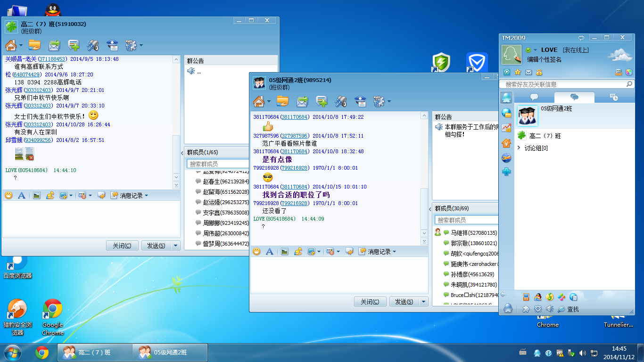Select 高二（7）班 group in TM2009 list
This screenshot has height=362, width=644.
pos(574,136)
